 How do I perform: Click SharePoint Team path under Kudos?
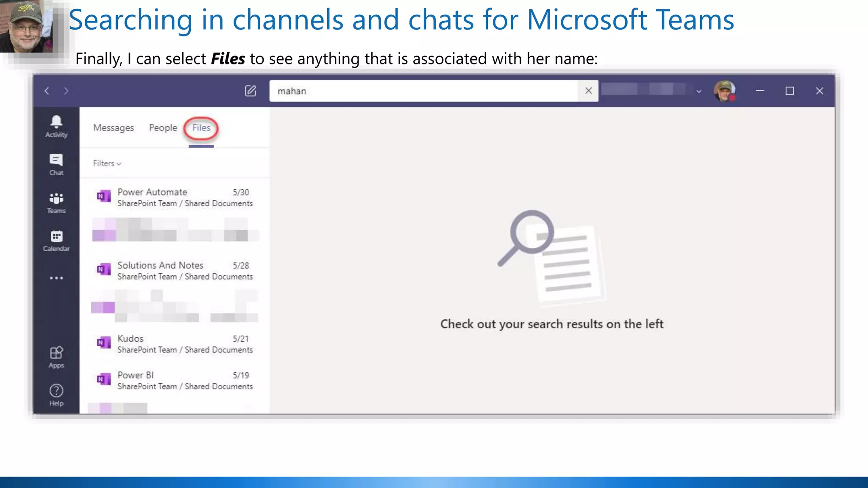[185, 350]
